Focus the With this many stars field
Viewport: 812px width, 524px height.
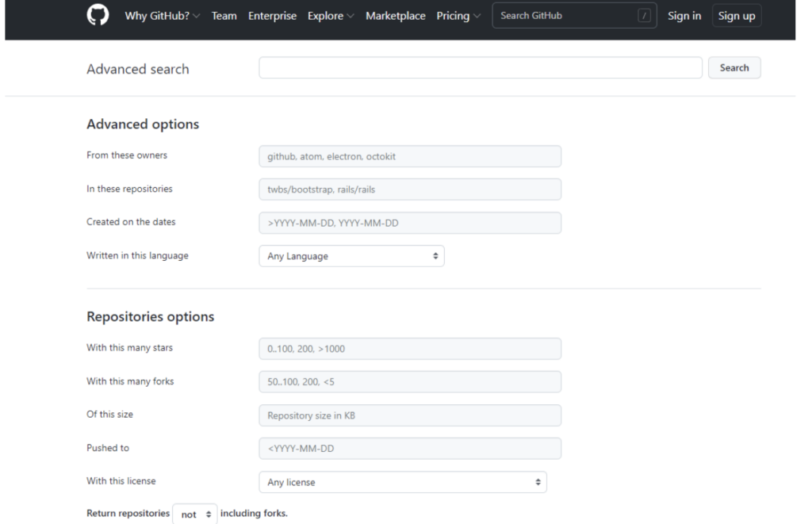(x=410, y=349)
